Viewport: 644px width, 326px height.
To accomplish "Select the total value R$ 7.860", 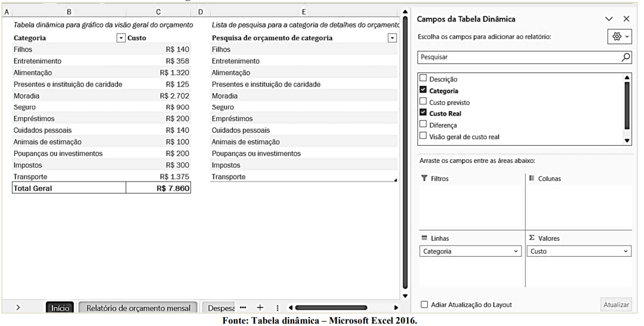I will (159, 188).
